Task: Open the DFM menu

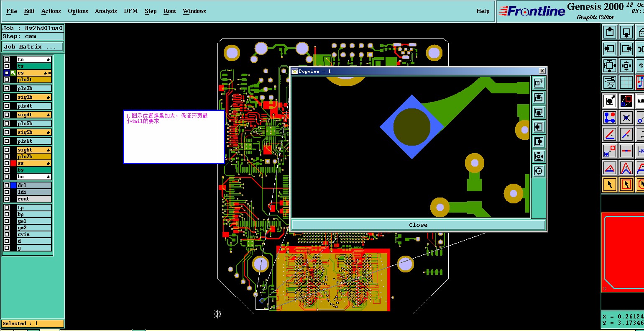Action: tap(131, 11)
